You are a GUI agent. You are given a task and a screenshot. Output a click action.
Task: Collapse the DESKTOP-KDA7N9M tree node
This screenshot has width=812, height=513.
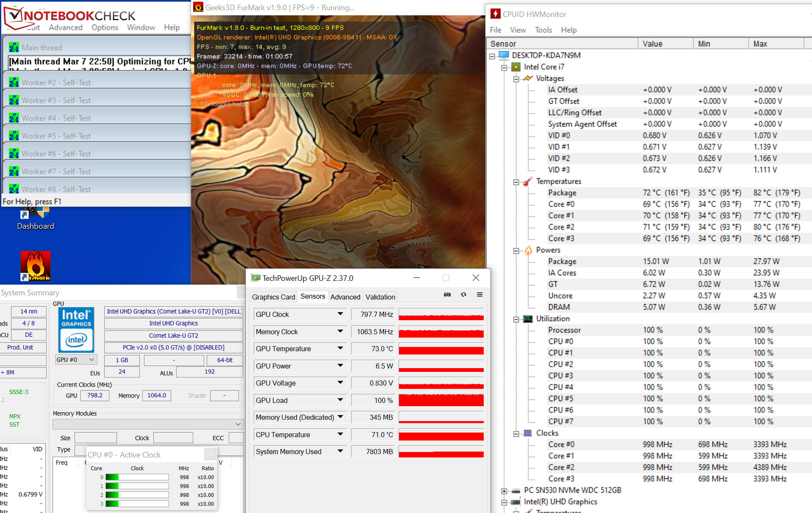click(492, 56)
